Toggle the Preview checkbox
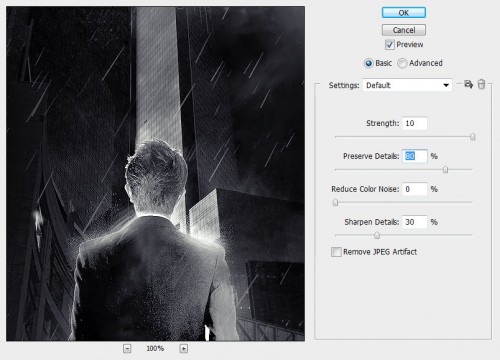Image resolution: width=500 pixels, height=360 pixels. (x=389, y=45)
